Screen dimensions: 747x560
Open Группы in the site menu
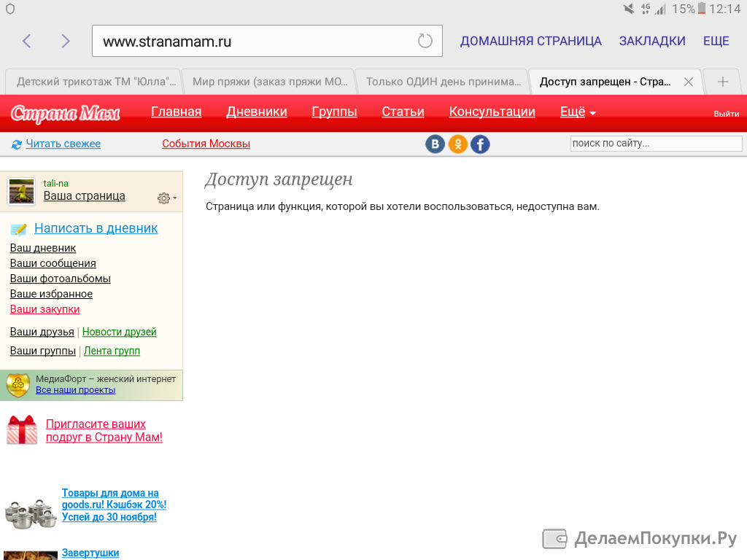coord(334,112)
